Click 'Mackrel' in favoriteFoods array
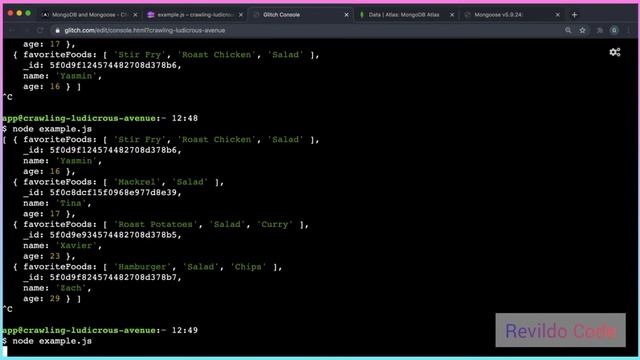Screen dimensions: 640x360 [137, 182]
